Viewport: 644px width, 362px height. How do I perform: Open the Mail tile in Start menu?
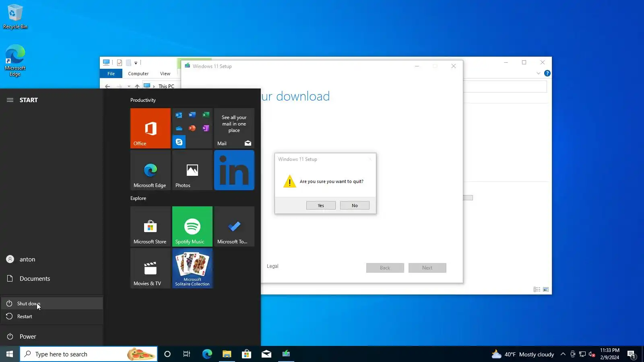[x=234, y=128]
